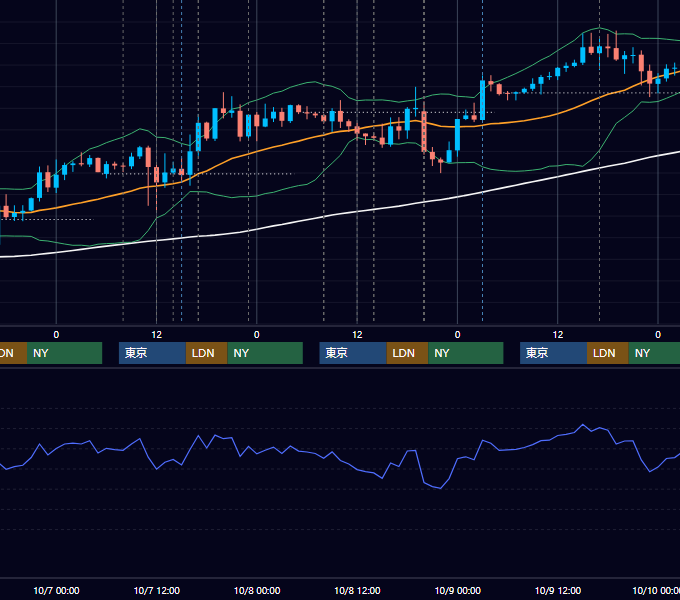Screen dimensions: 680x600
Task: Click the hour label 0 above 10/7 00:00
Action: pyautogui.click(x=56, y=335)
